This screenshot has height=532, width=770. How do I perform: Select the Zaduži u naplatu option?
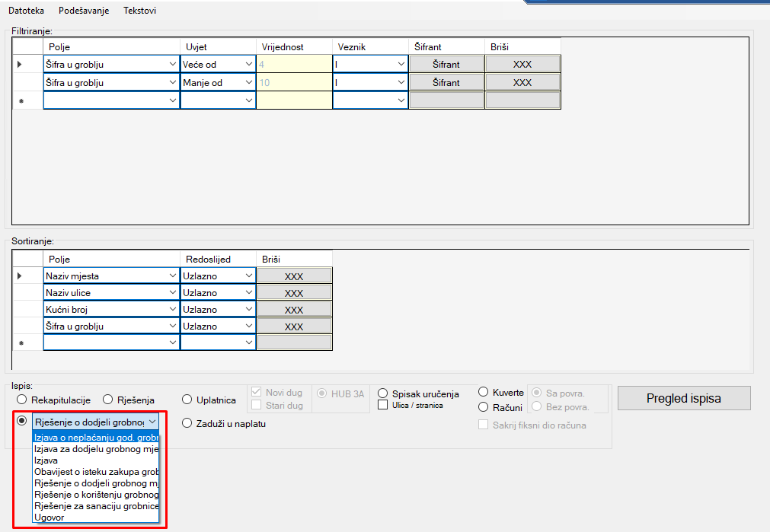pos(187,423)
